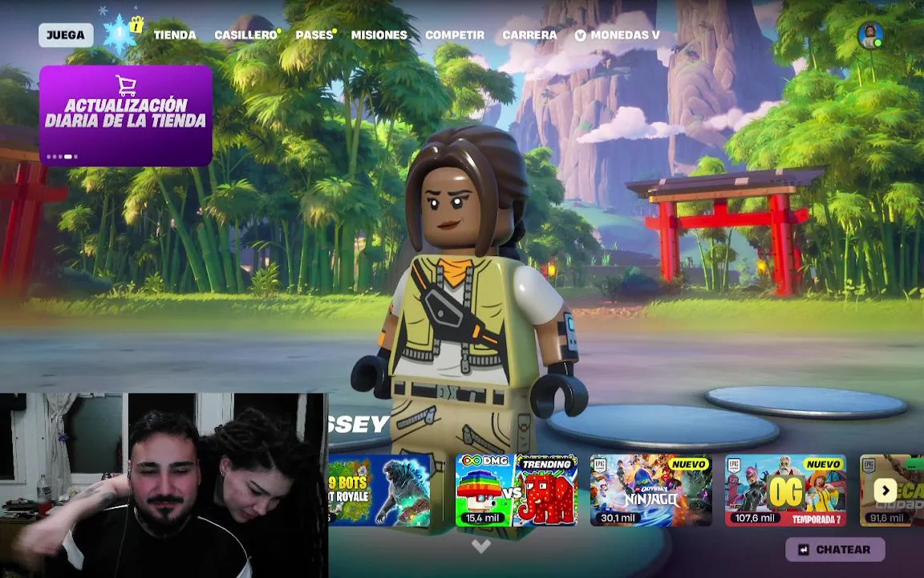
Task: Click the snowflake winter event icon
Action: [x=118, y=35]
